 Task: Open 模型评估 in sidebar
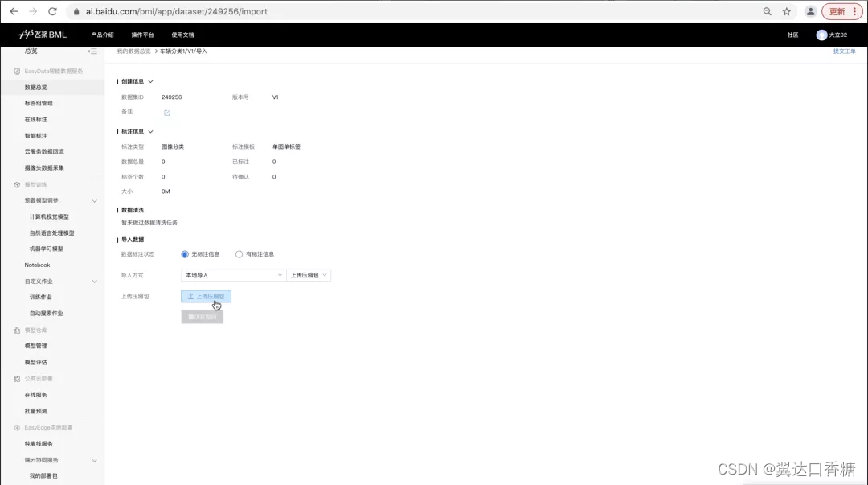pyautogui.click(x=36, y=363)
